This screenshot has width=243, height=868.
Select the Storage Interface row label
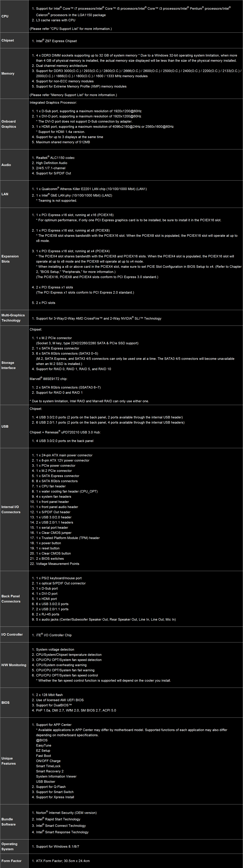click(x=8, y=365)
